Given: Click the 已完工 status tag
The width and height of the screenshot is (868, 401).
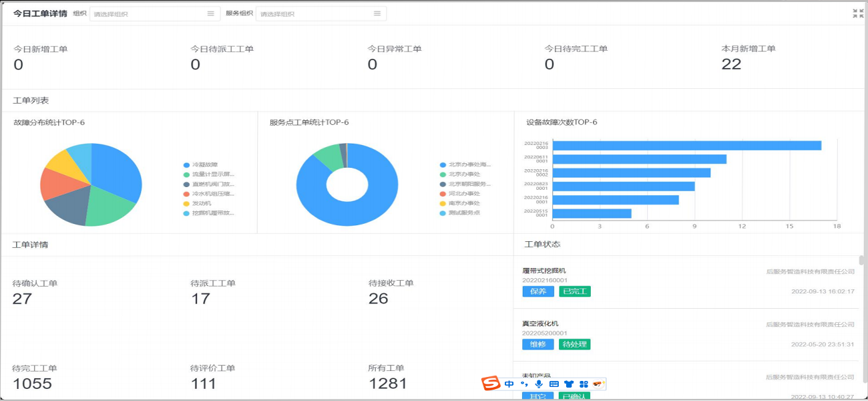Looking at the screenshot, I should tap(575, 291).
